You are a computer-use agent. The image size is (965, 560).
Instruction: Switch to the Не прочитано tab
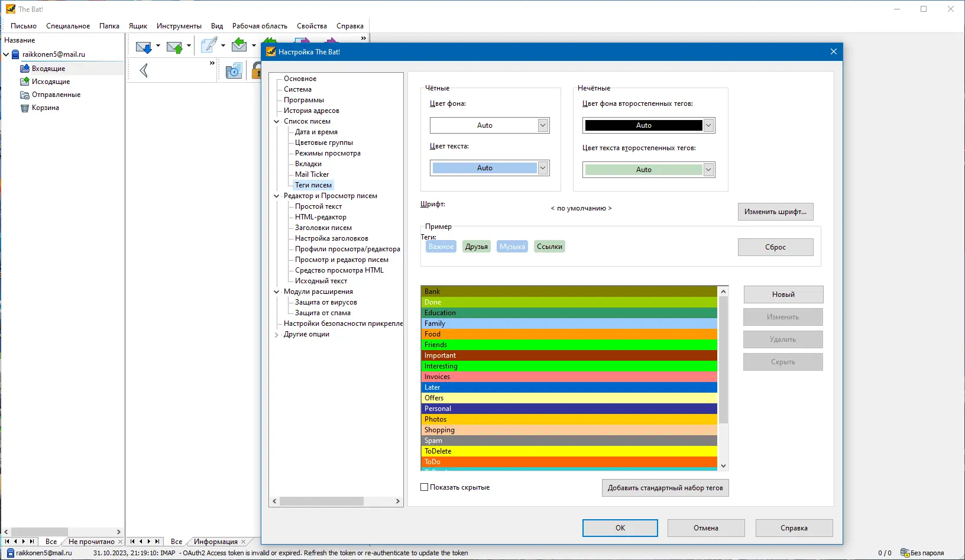(x=92, y=542)
